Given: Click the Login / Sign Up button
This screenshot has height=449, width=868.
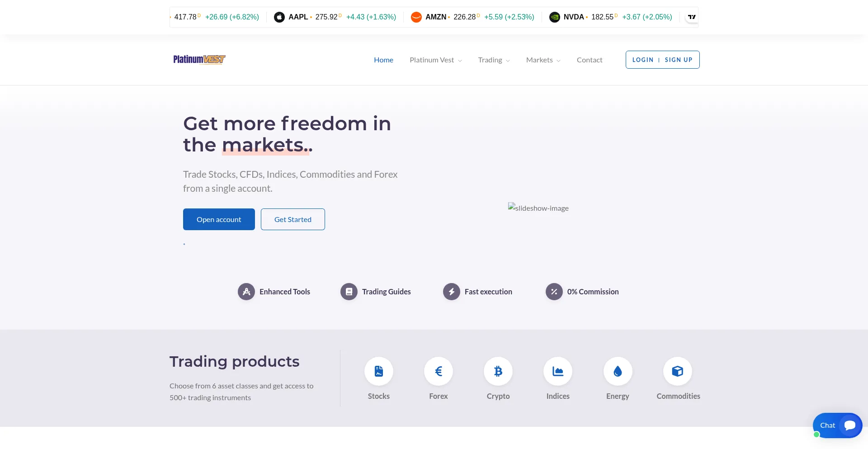Looking at the screenshot, I should click(x=662, y=60).
